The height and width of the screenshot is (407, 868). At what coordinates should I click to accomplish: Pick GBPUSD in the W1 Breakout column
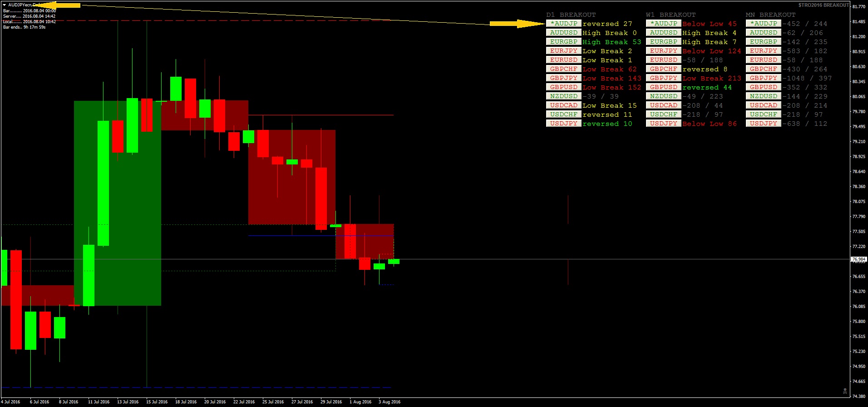click(663, 87)
